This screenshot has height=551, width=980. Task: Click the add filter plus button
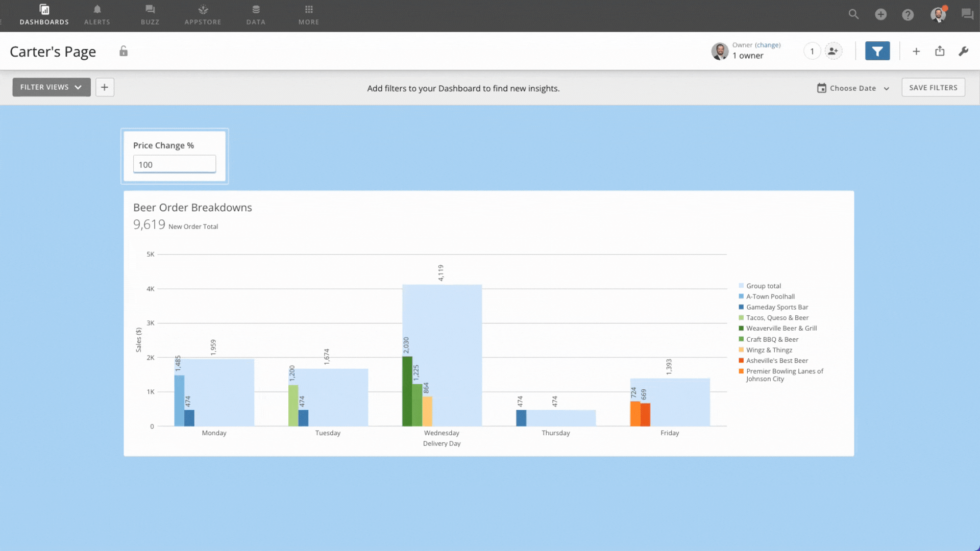pyautogui.click(x=104, y=87)
